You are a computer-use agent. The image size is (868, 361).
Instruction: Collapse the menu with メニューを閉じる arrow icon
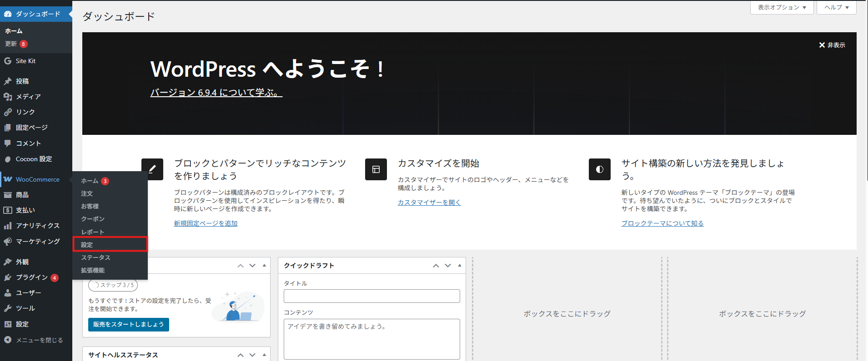8,340
